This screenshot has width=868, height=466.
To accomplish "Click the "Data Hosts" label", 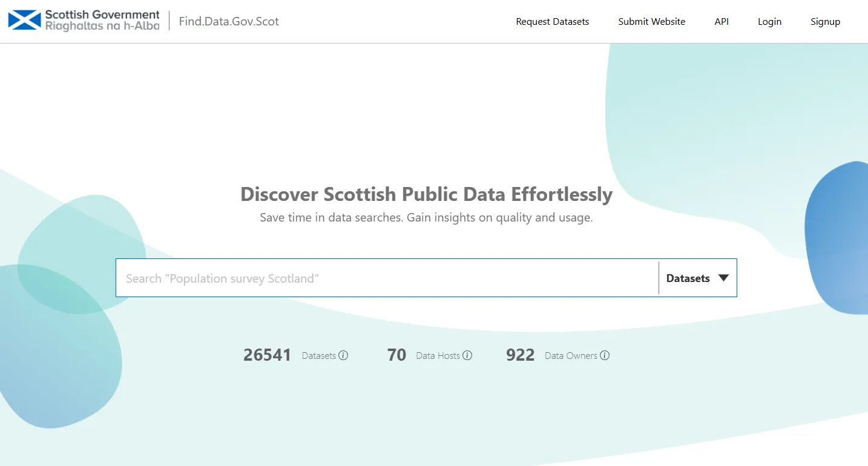I will point(438,356).
